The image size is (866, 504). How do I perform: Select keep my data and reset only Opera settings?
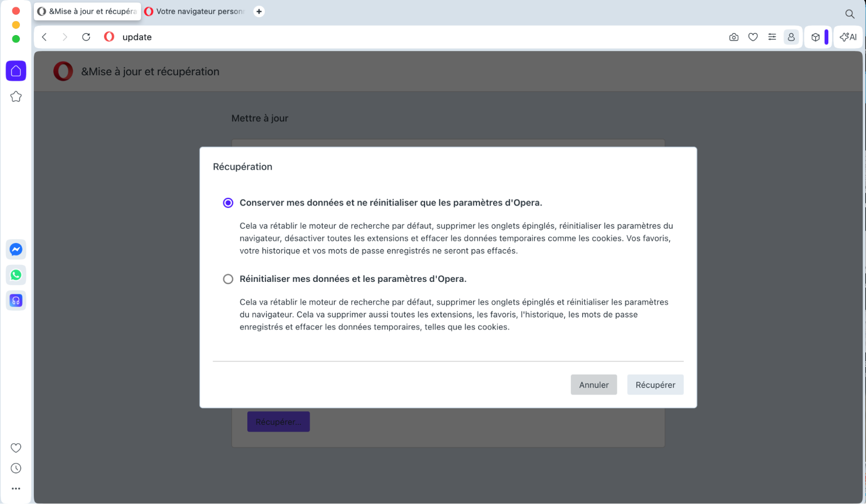[x=228, y=203]
